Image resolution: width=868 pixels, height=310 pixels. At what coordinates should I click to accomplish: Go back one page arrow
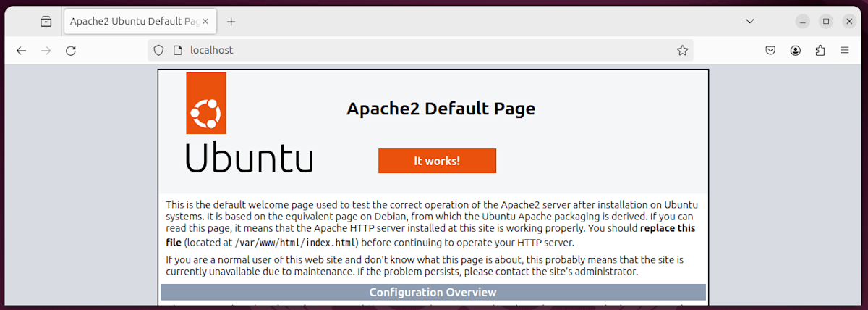coord(21,50)
